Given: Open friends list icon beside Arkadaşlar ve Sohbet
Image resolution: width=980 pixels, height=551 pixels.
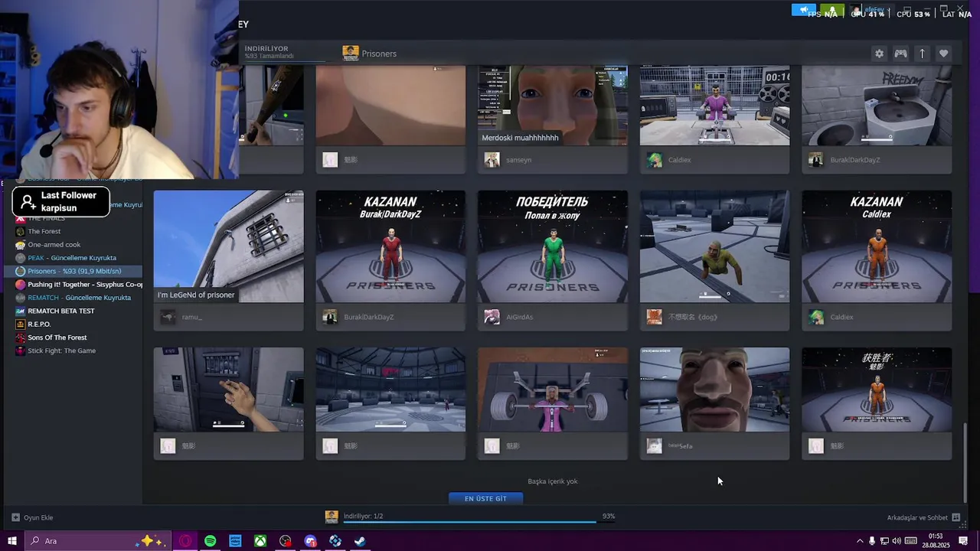Looking at the screenshot, I should tap(955, 517).
